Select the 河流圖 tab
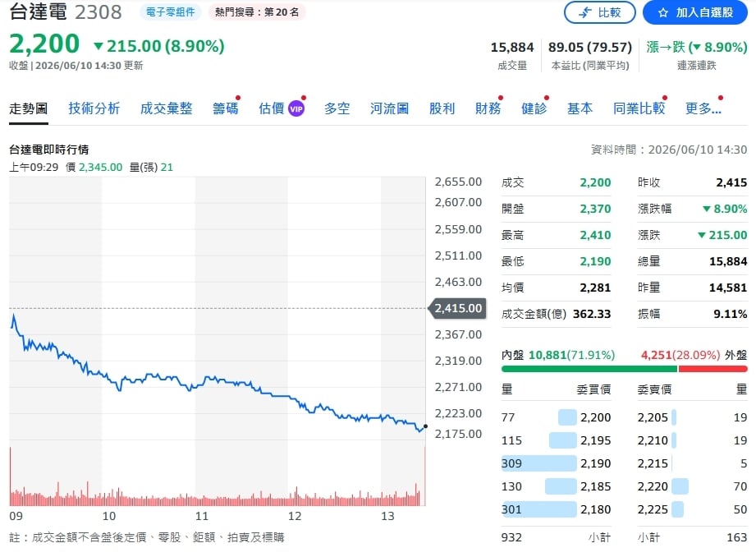The height and width of the screenshot is (557, 756). coord(390,108)
